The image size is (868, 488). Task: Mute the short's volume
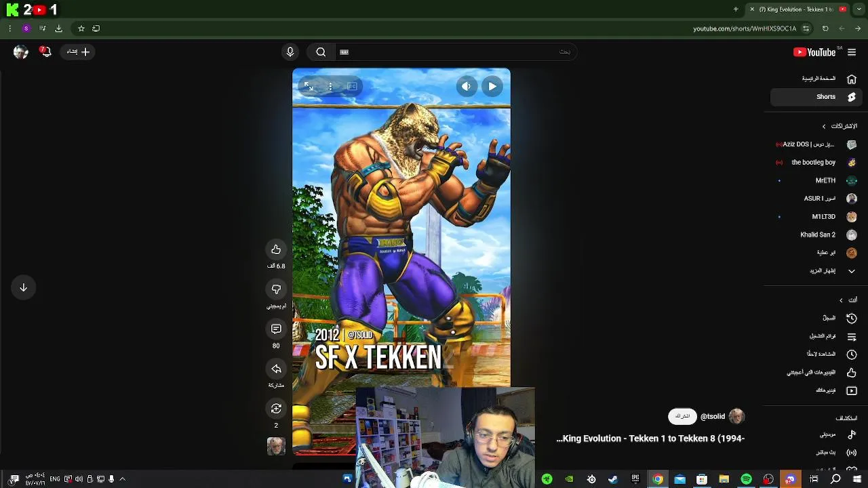coord(467,86)
